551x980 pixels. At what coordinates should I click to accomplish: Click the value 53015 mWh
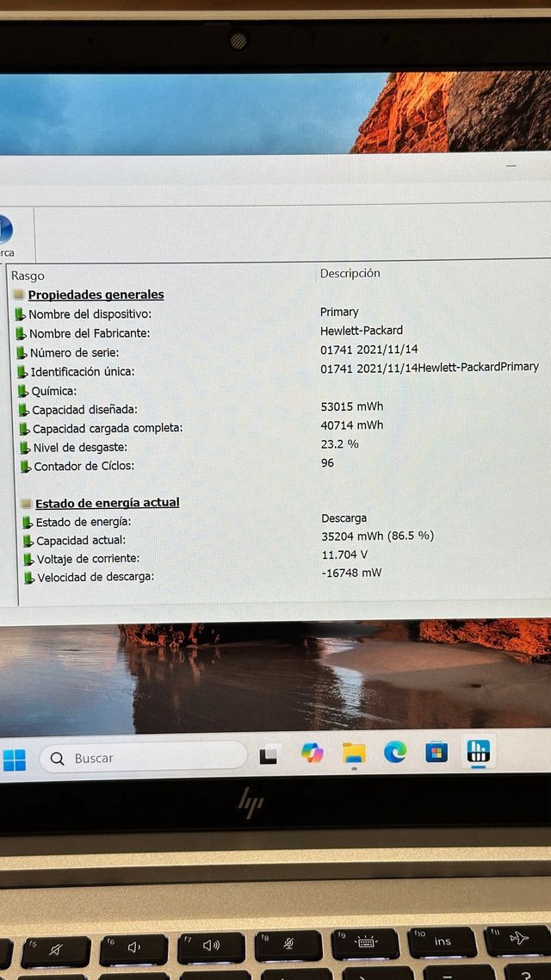point(352,406)
